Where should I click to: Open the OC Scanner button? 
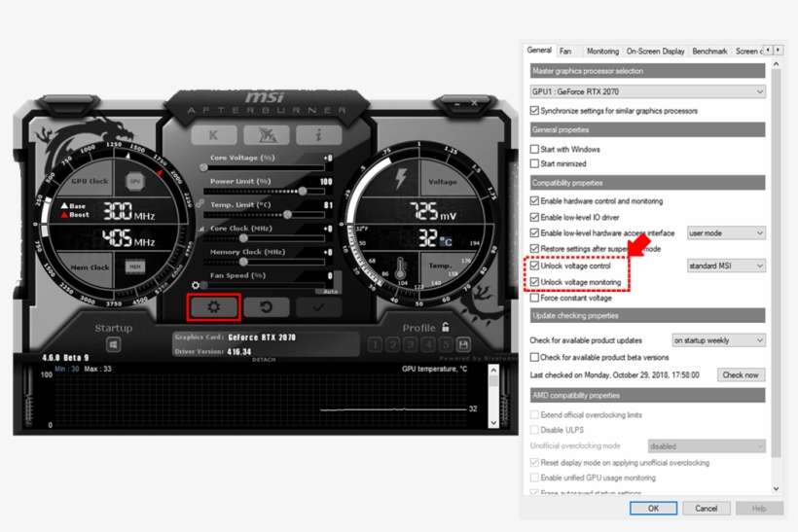(267, 135)
